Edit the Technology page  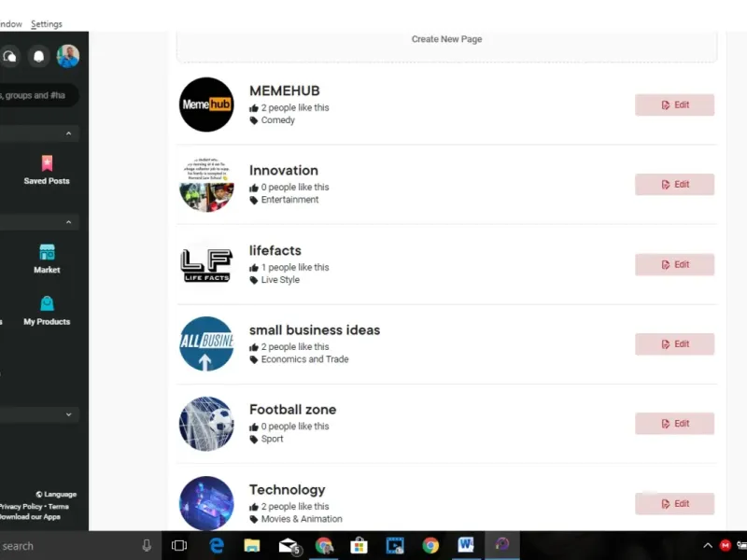(x=674, y=503)
